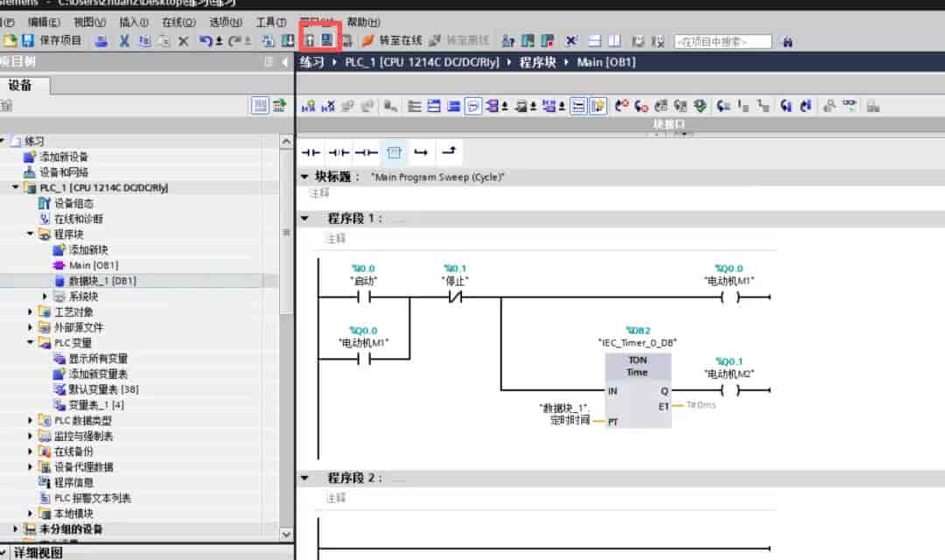
Task: Click 添加新块 in project tree
Action: tap(88, 249)
